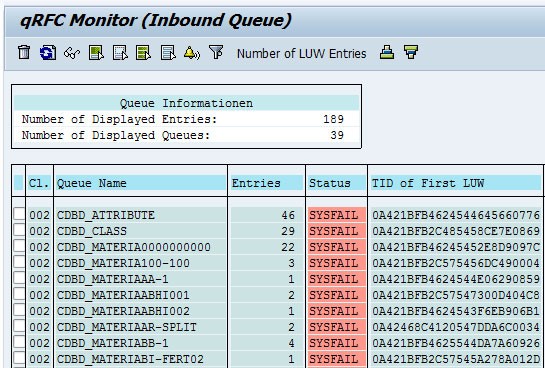Click TID 0A421BFB2C575456DC490004
The image size is (545, 368).
coord(456,263)
